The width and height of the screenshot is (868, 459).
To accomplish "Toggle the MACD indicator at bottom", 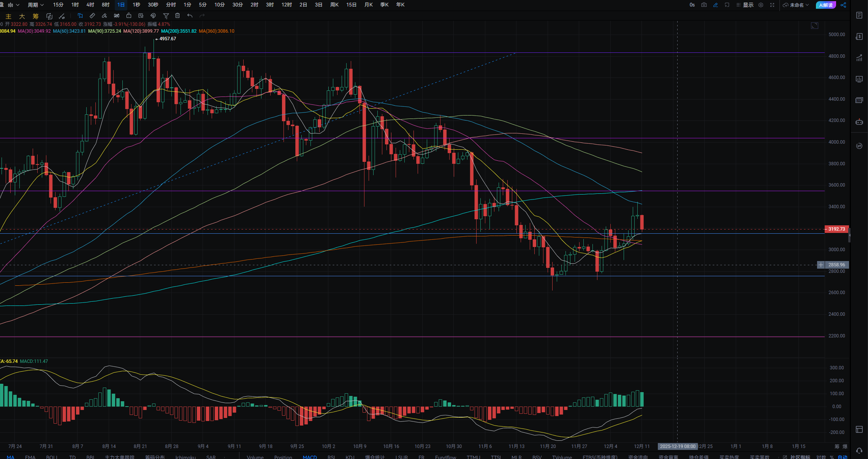I will coord(310,457).
